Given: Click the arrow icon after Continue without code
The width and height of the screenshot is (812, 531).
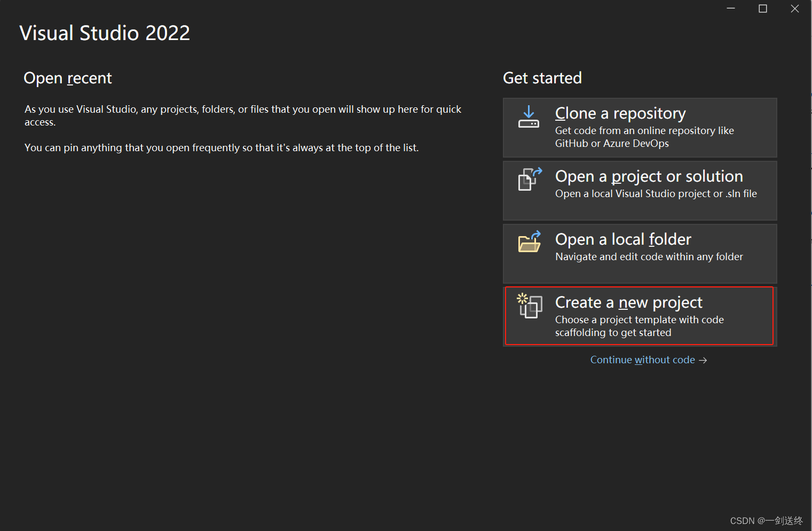Looking at the screenshot, I should click(703, 360).
